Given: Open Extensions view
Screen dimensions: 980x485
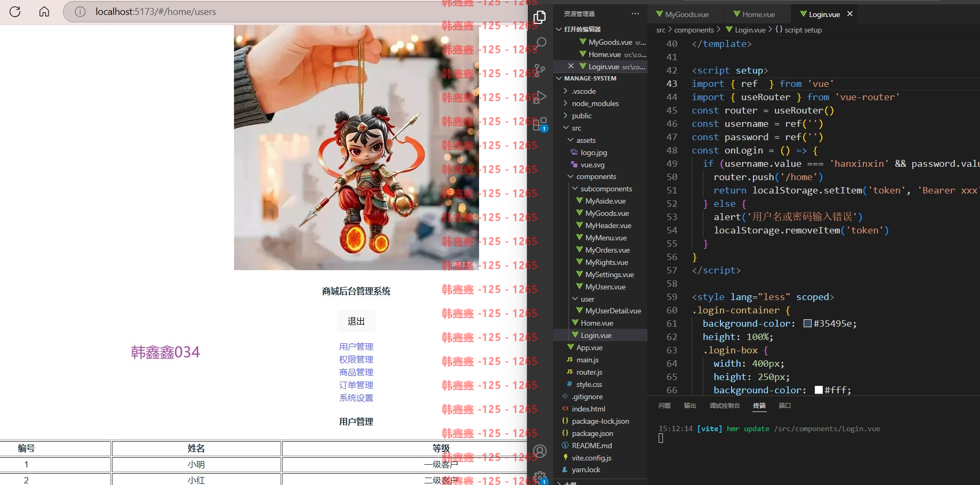Looking at the screenshot, I should click(540, 124).
